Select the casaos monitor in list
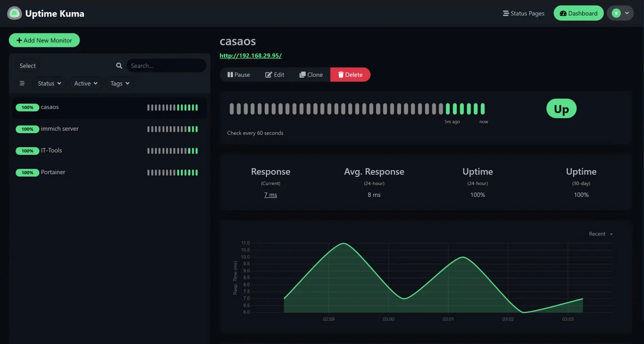The height and width of the screenshot is (344, 644). click(109, 108)
